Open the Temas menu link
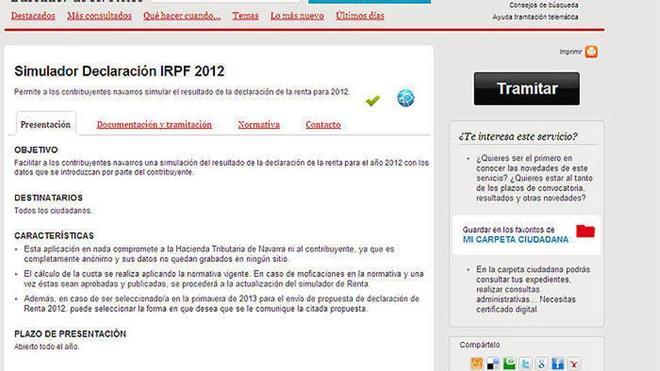This screenshot has width=660, height=371. point(245,16)
